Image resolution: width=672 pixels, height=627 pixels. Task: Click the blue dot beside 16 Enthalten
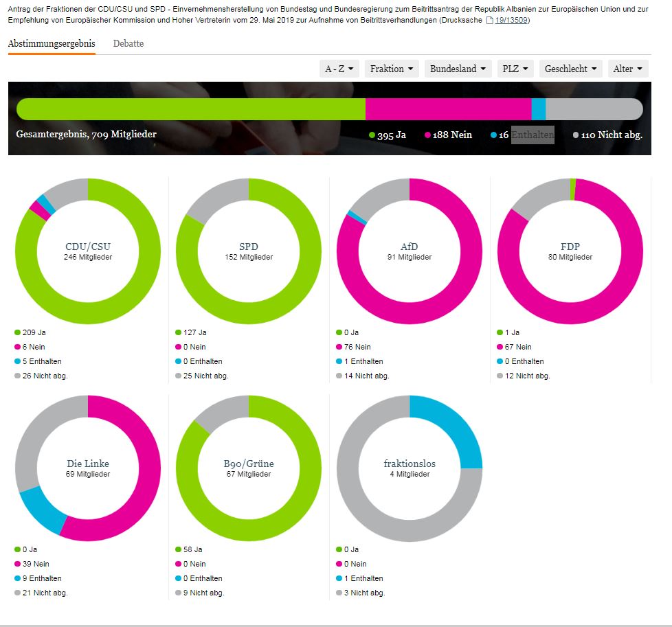pos(493,135)
